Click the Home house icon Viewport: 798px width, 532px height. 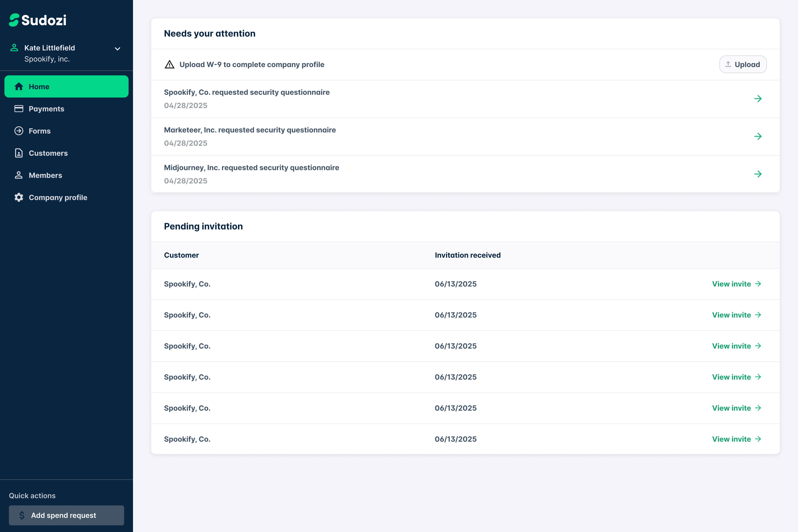pos(19,86)
